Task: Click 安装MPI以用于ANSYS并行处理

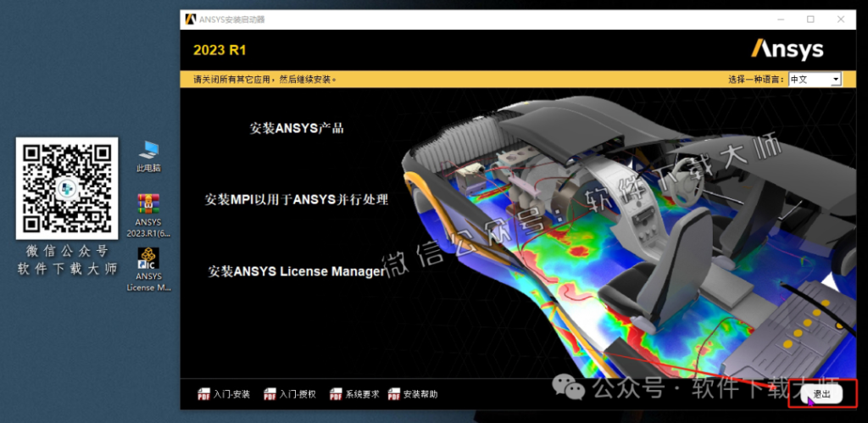Action: pos(297,200)
